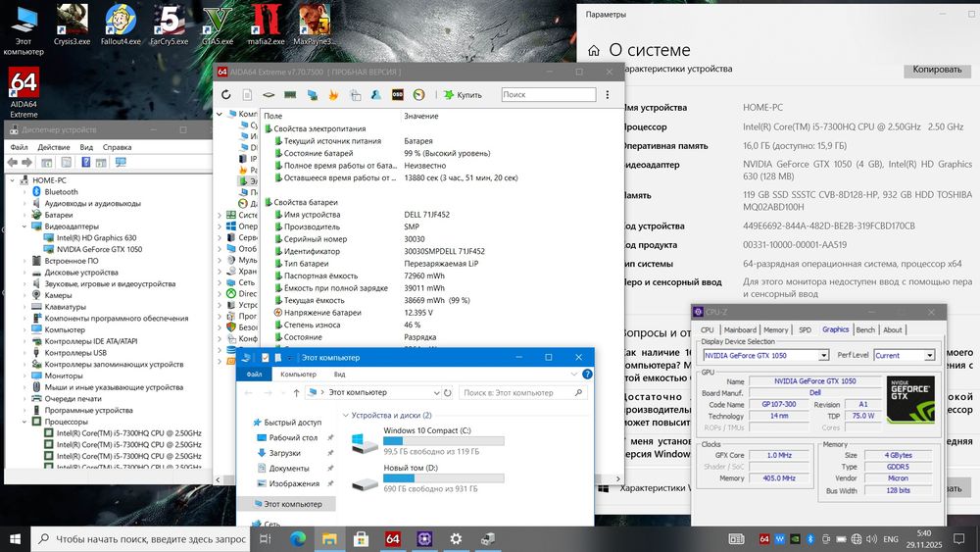Click taskbar search box

pos(140,538)
